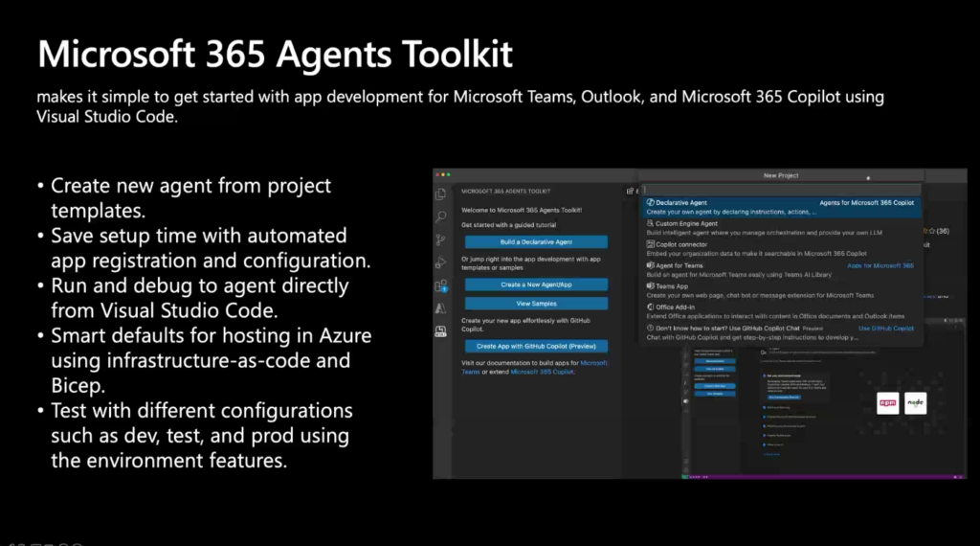The height and width of the screenshot is (546, 980).
Task: Select Teams App project type
Action: 781,291
